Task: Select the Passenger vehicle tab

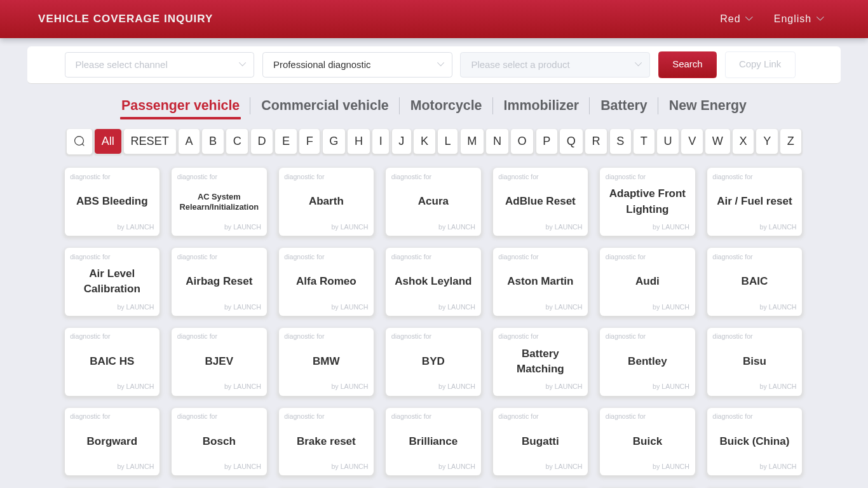Action: point(180,105)
